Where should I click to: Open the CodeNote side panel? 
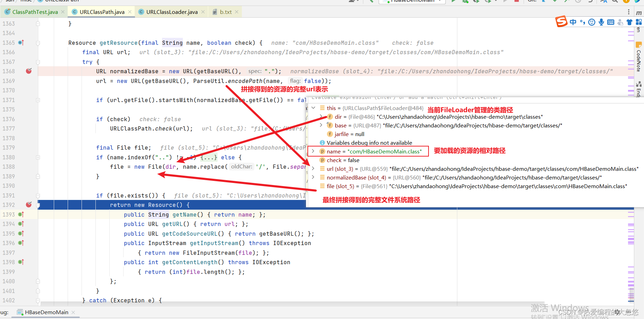(x=639, y=57)
